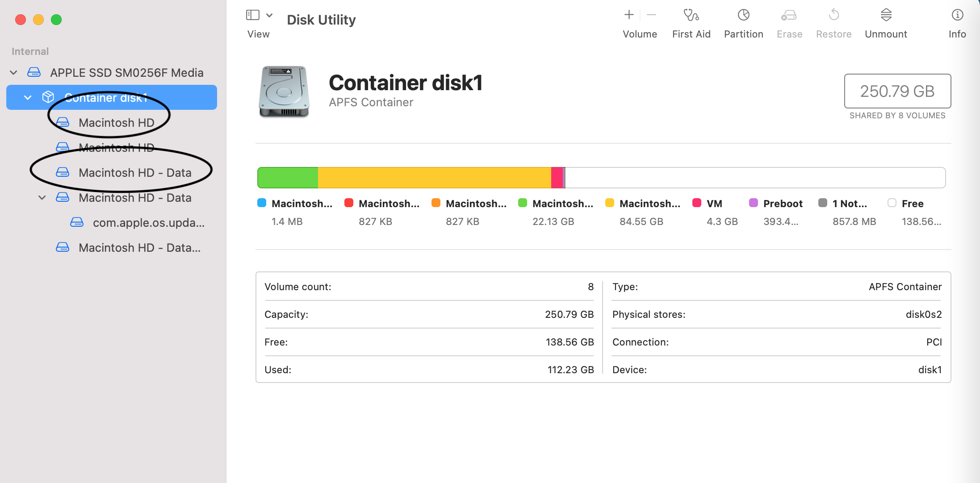Click the Erase disk icon
This screenshot has height=483, width=980.
[789, 15]
